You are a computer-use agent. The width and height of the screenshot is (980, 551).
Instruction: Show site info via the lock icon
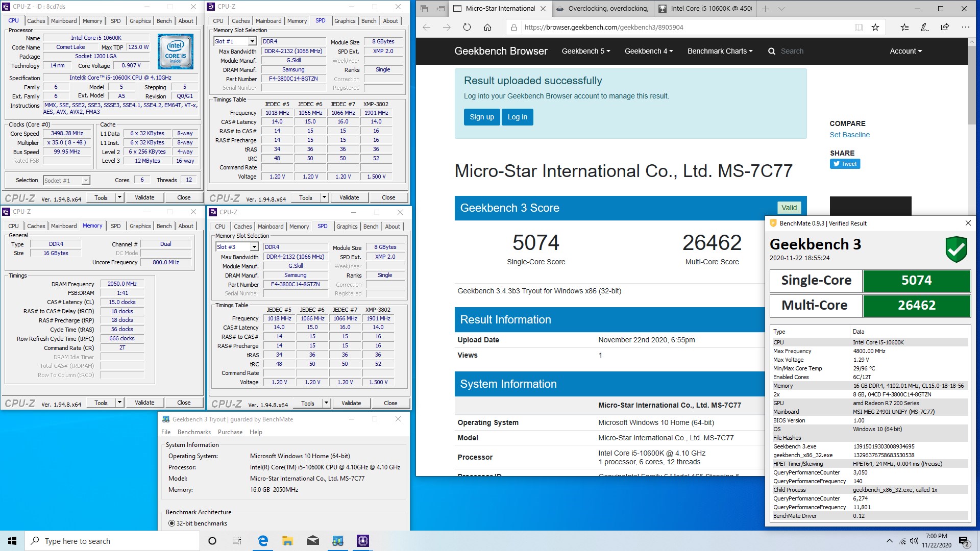click(x=514, y=28)
